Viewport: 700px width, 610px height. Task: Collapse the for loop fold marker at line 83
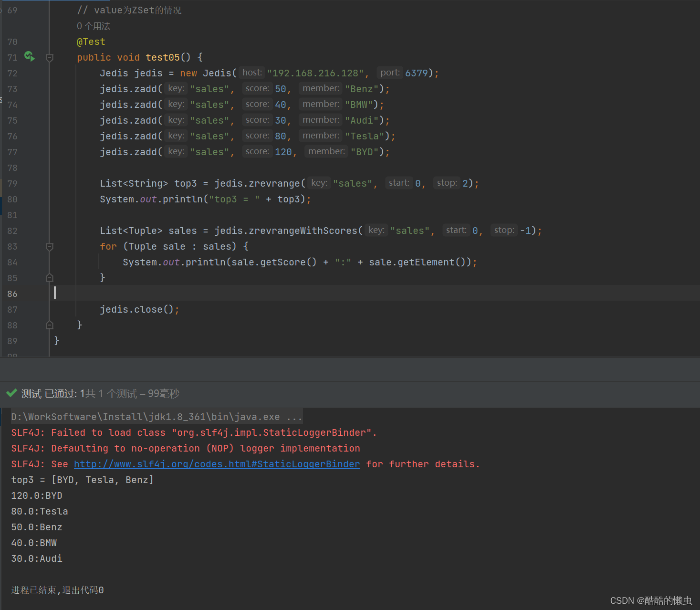click(x=50, y=247)
